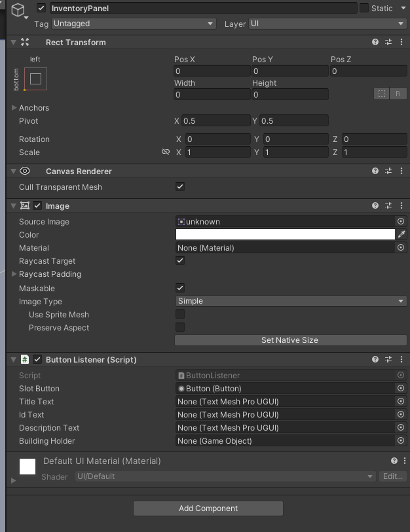Click the Pivot X input field
This screenshot has width=410, height=532.
pyautogui.click(x=216, y=121)
